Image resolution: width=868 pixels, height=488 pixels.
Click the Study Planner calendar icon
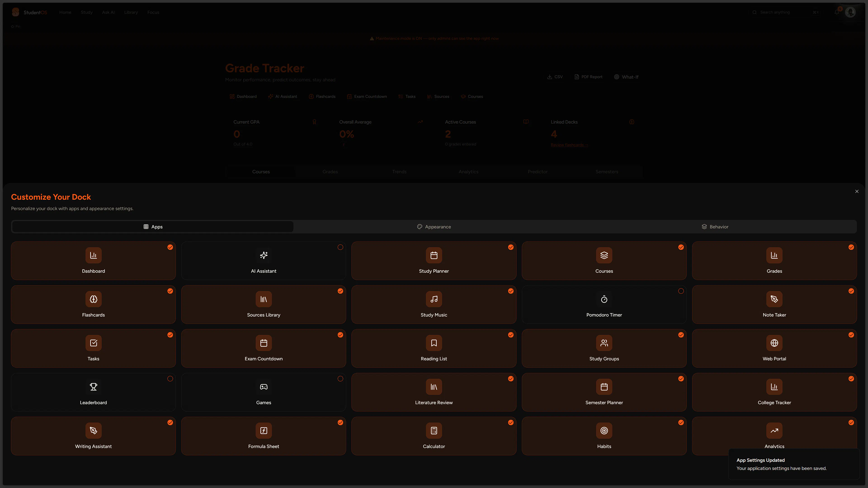pyautogui.click(x=434, y=255)
